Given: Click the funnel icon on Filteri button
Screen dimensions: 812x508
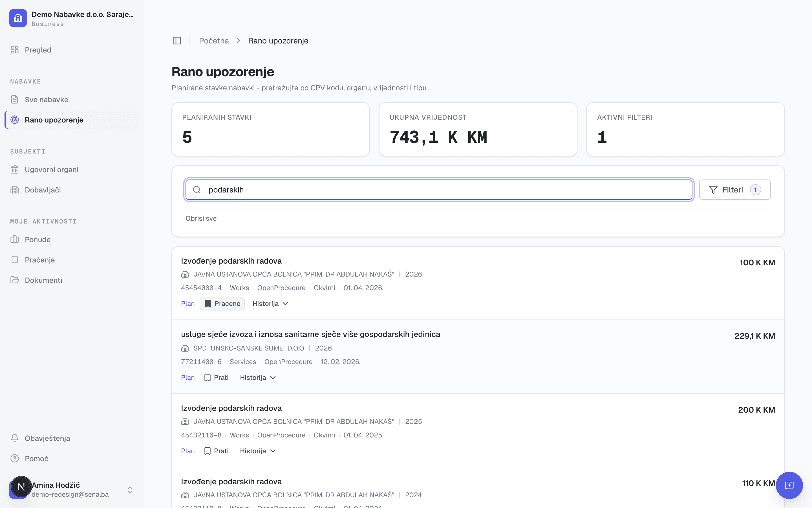Looking at the screenshot, I should (x=713, y=190).
